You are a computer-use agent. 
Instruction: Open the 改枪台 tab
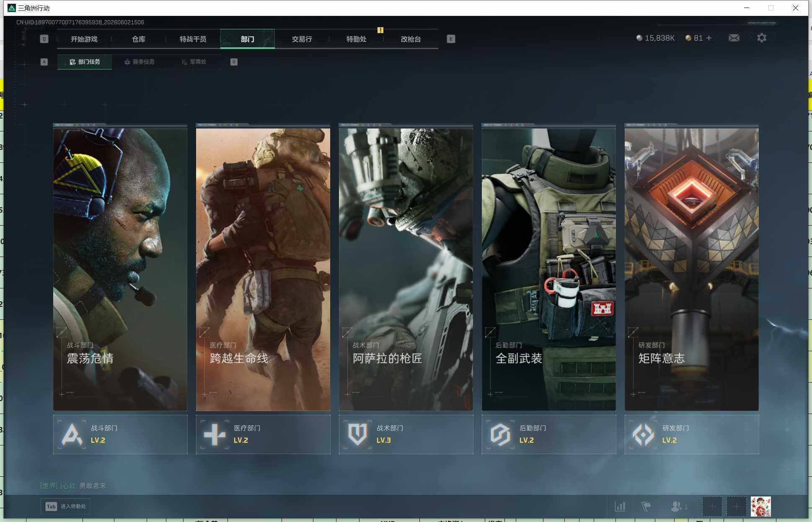[411, 39]
